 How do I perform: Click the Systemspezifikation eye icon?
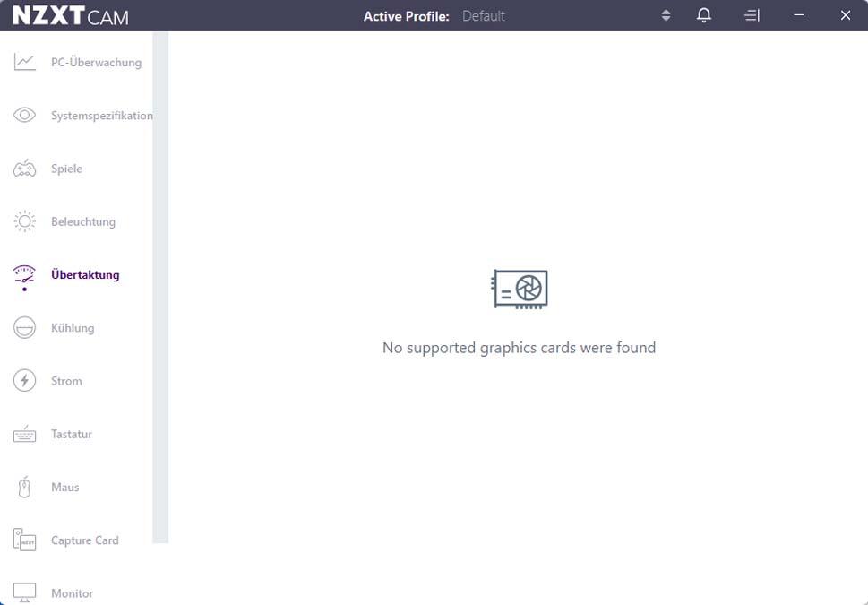click(x=24, y=116)
